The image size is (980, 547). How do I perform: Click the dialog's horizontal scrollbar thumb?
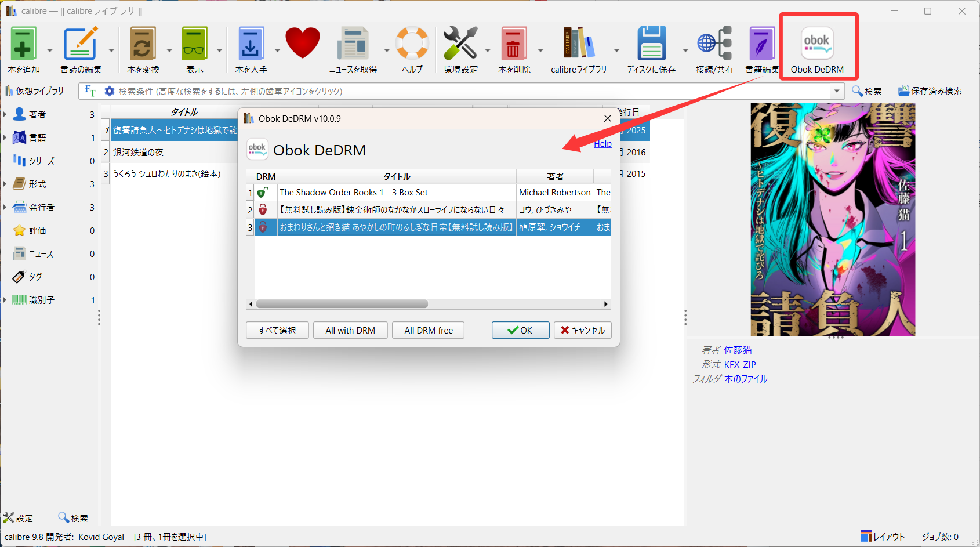(x=342, y=304)
